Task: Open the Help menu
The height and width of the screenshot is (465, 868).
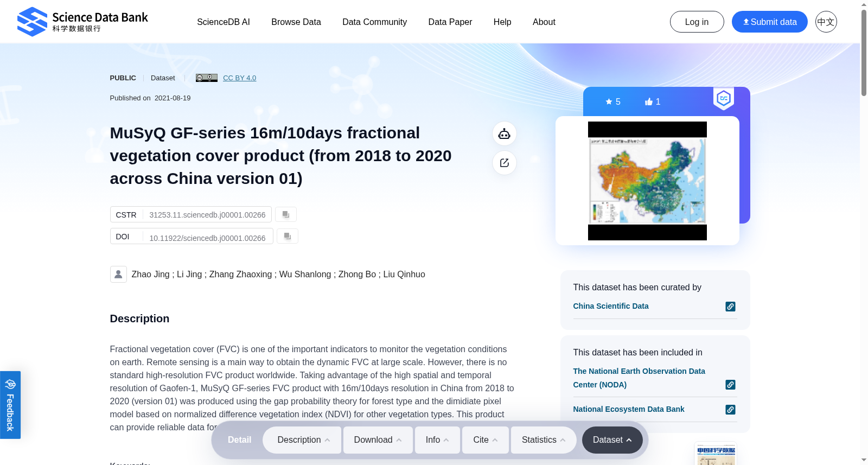Action: pyautogui.click(x=502, y=22)
